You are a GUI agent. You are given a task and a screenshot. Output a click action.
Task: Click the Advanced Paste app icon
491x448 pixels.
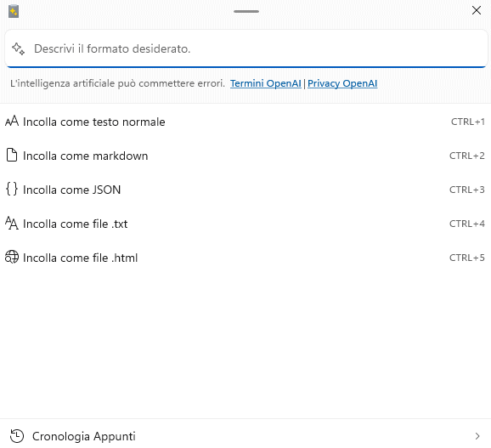click(14, 12)
